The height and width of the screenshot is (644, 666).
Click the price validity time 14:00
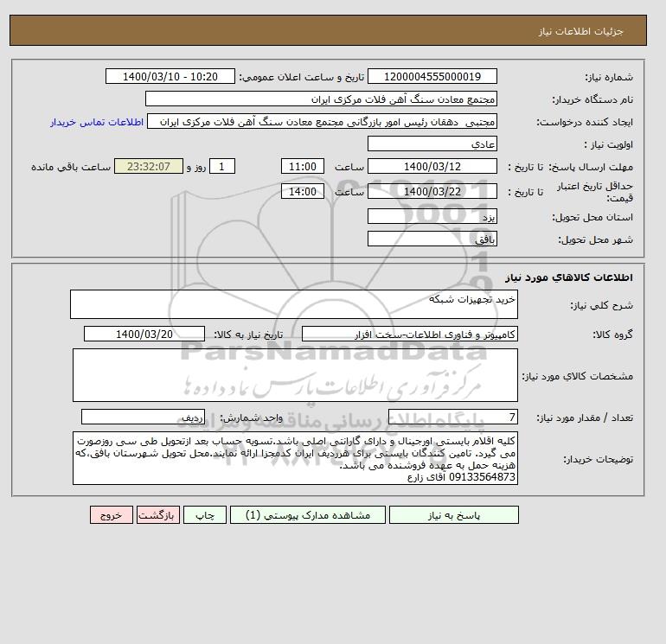303,191
